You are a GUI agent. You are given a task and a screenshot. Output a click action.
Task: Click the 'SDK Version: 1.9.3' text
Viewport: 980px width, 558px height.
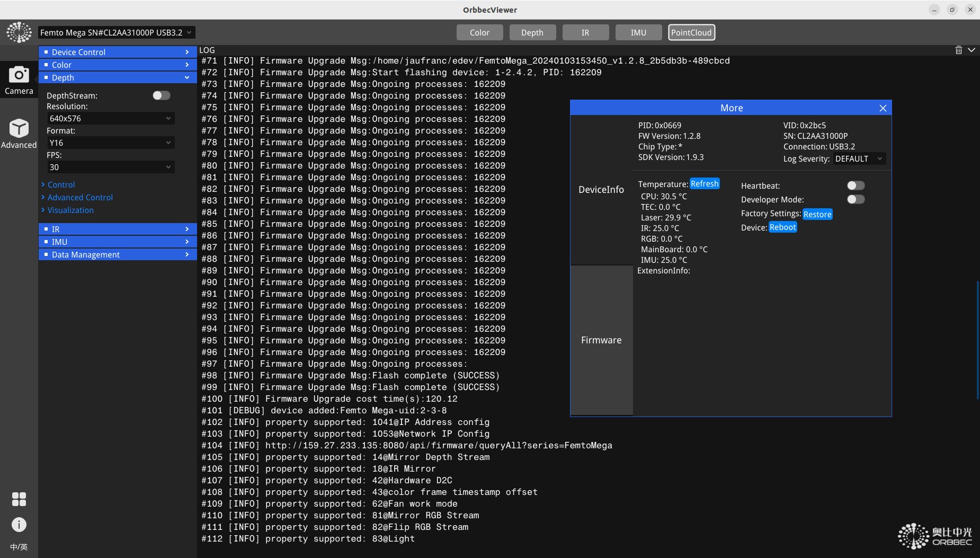click(x=671, y=157)
